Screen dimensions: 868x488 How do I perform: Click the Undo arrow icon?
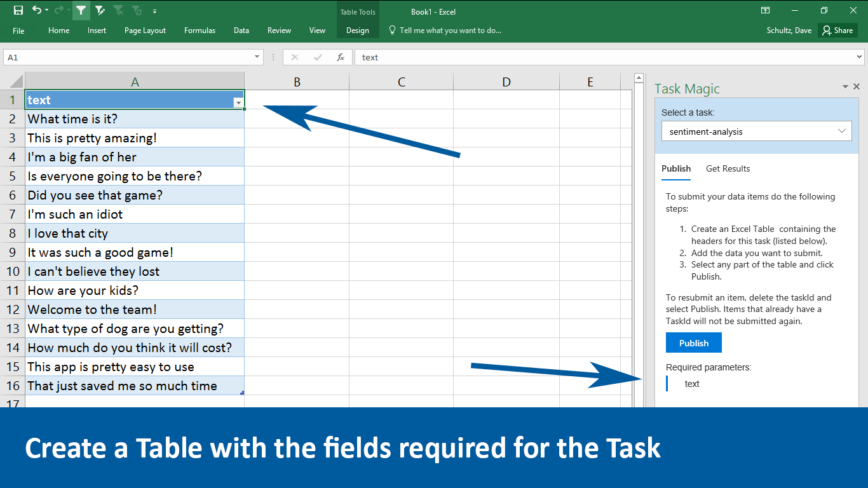pos(36,11)
